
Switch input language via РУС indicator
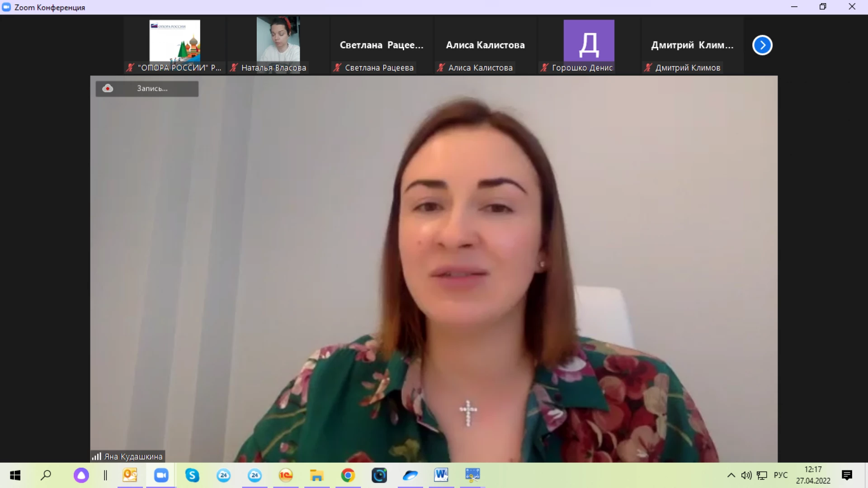coord(781,475)
